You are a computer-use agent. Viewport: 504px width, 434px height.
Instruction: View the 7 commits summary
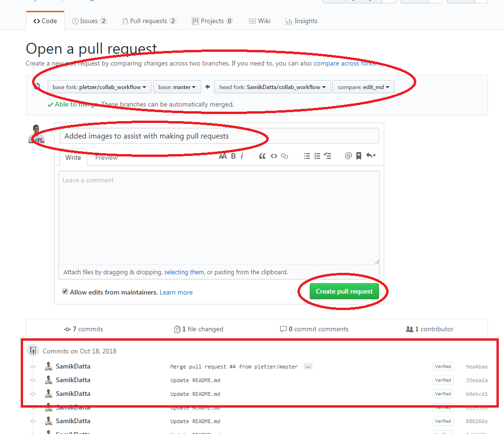[83, 329]
